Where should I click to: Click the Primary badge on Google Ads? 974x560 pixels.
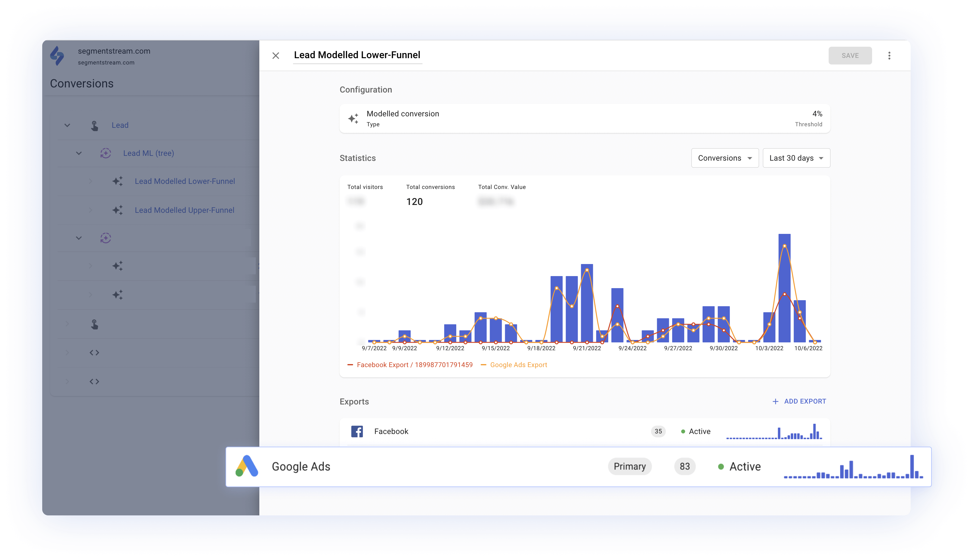tap(629, 466)
